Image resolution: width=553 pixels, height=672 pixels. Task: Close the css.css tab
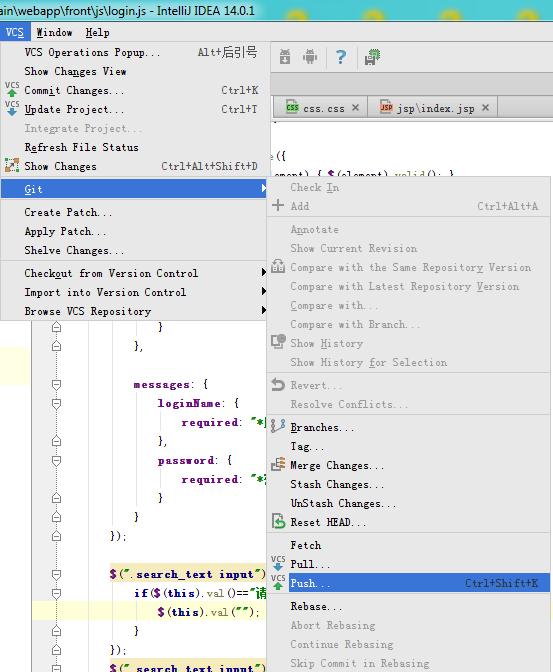coord(355,108)
